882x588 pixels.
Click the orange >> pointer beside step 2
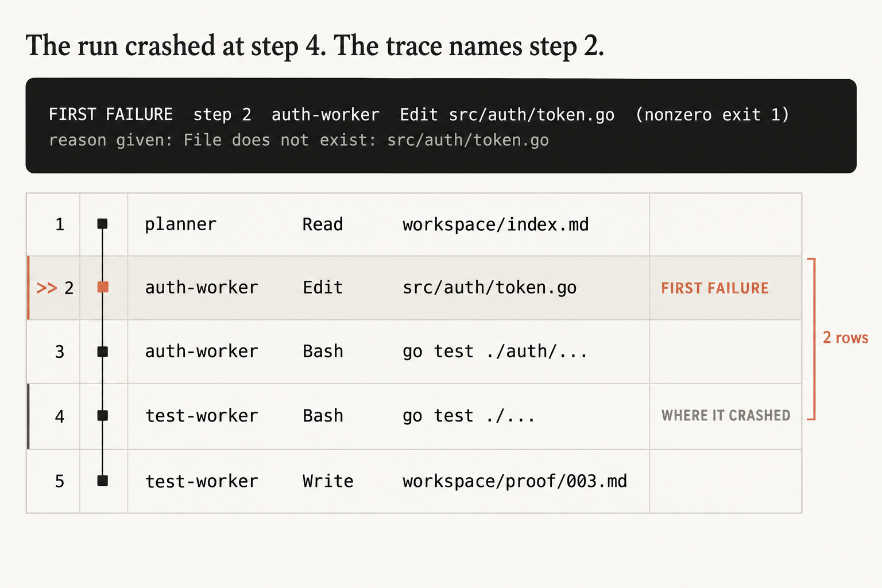[47, 288]
